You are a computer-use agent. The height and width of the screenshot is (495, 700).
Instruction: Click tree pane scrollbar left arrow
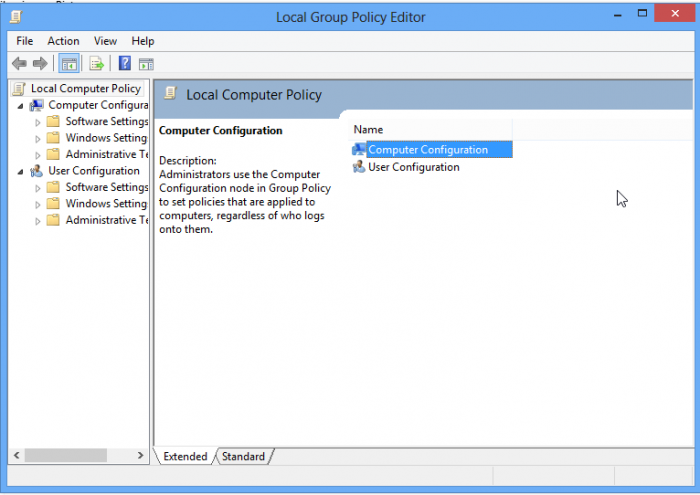[x=17, y=455]
